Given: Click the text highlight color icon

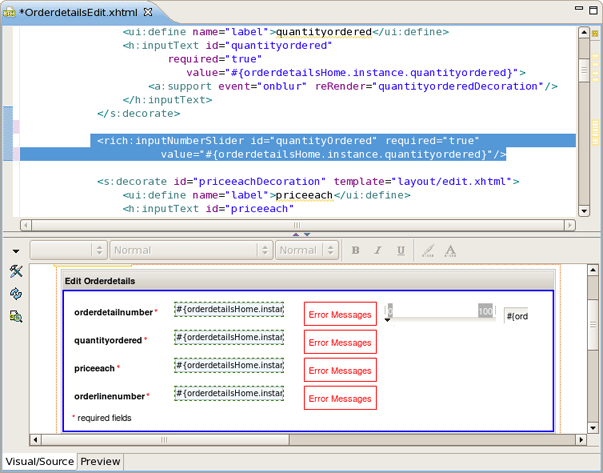Looking at the screenshot, I should click(427, 250).
